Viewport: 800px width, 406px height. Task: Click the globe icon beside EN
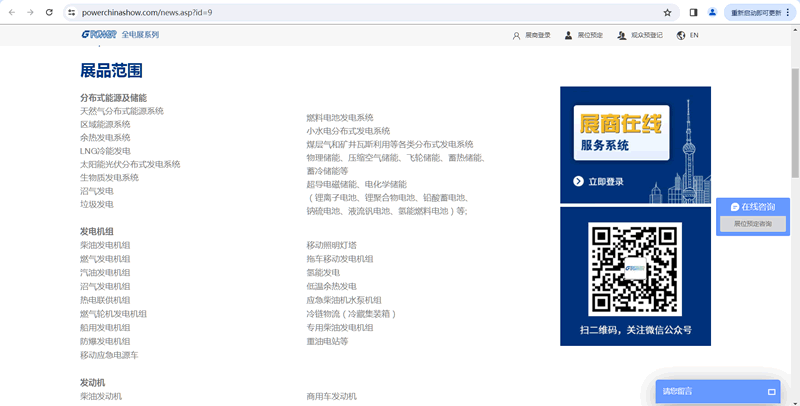click(x=681, y=35)
